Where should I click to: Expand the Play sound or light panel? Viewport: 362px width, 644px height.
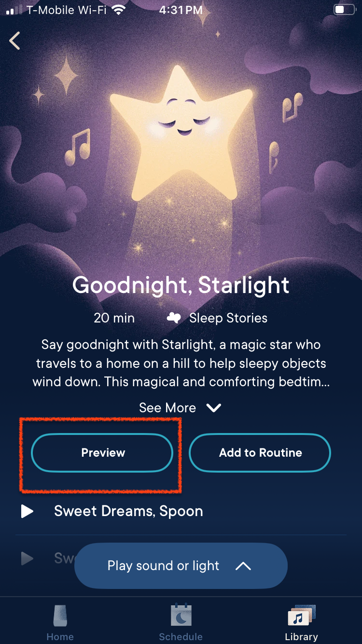pyautogui.click(x=181, y=566)
